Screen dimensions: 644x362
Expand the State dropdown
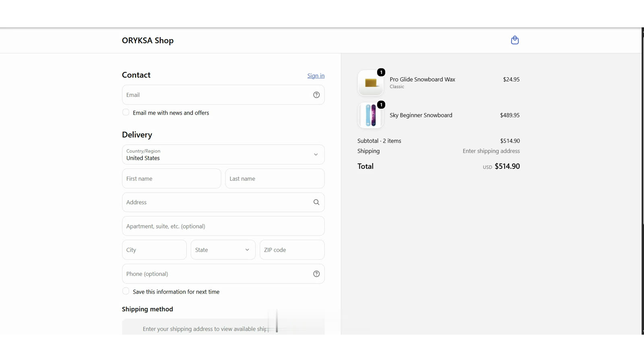223,250
